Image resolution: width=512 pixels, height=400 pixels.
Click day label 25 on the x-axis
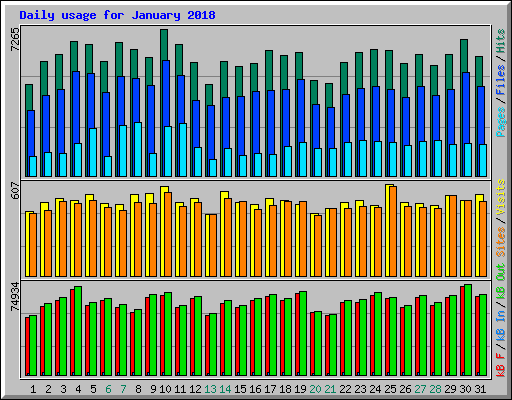390,389
